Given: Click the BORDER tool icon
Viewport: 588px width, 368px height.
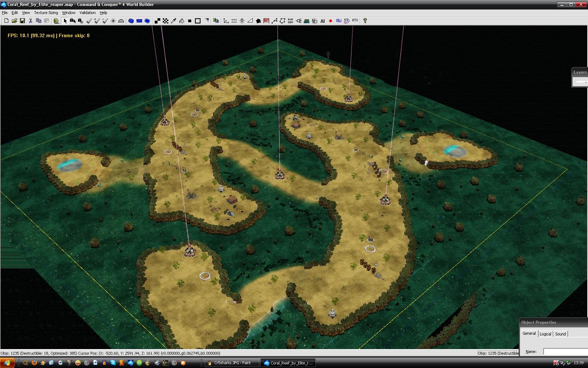Looking at the screenshot, I should 290,21.
